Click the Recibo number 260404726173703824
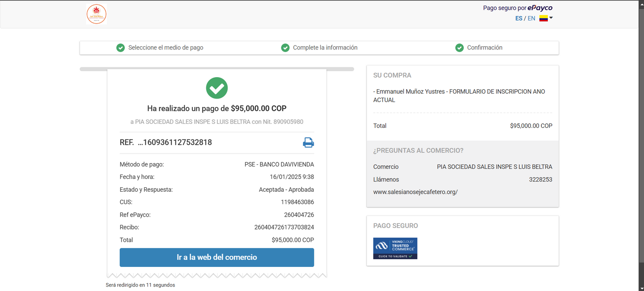Viewport: 644px width, 291px height. click(284, 227)
